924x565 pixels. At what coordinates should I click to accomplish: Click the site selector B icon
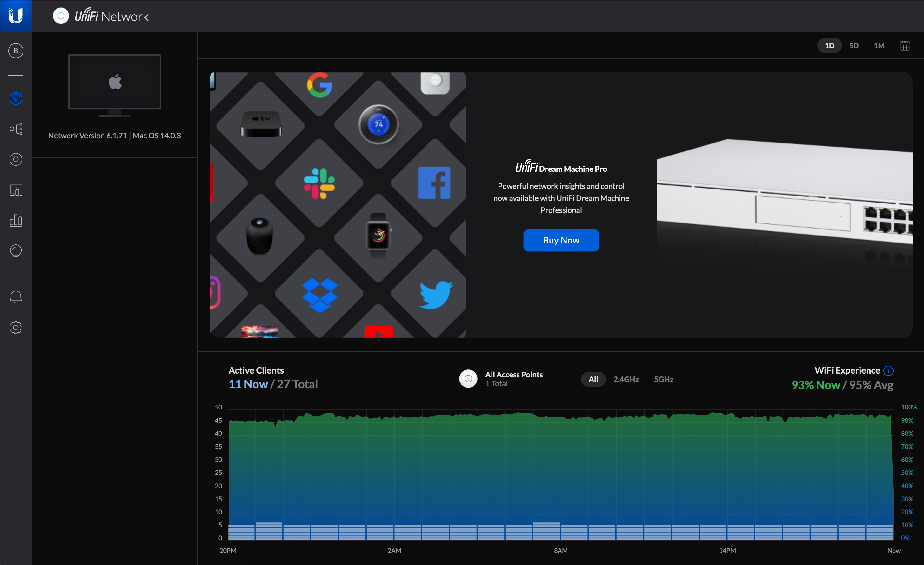pos(16,50)
